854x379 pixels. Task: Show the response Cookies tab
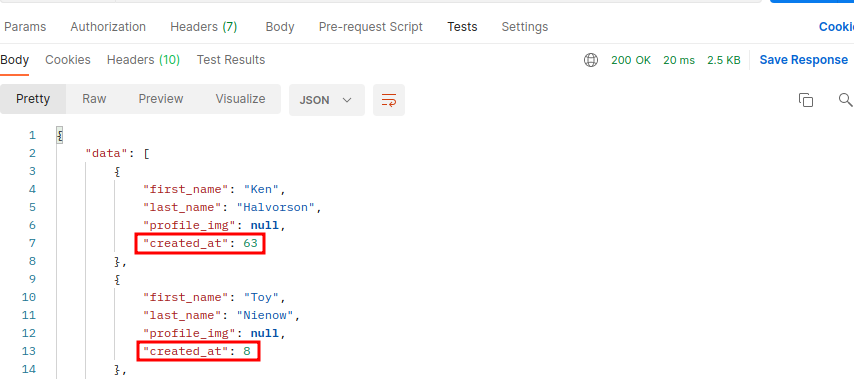(68, 60)
